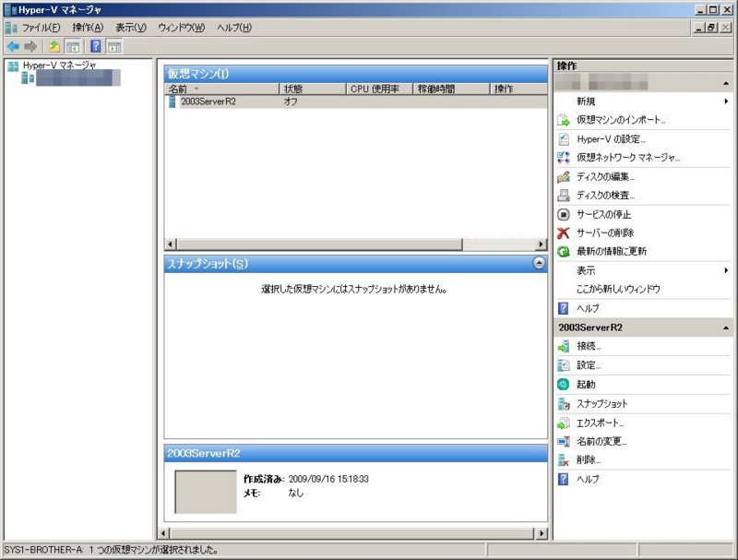Run ディスクの検査 from the actions pane
738x560 pixels.
tap(604, 197)
